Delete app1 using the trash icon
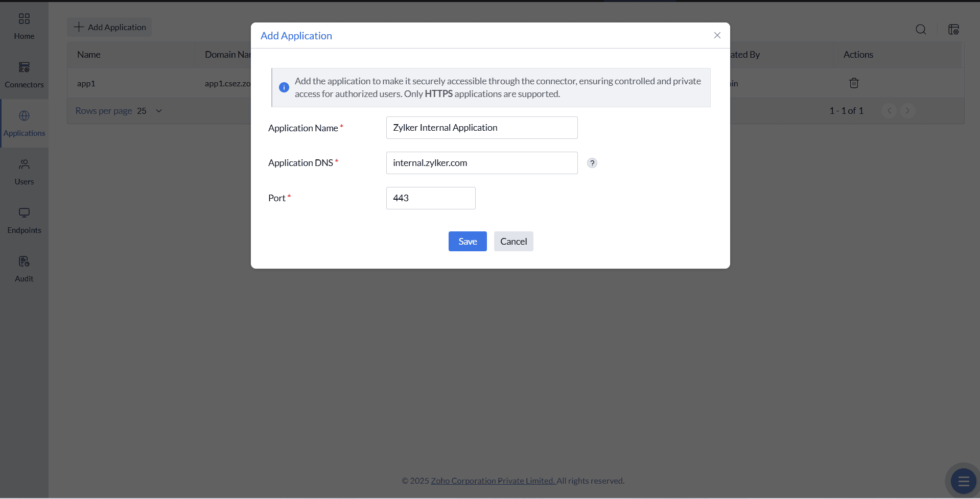980x499 pixels. pos(853,83)
